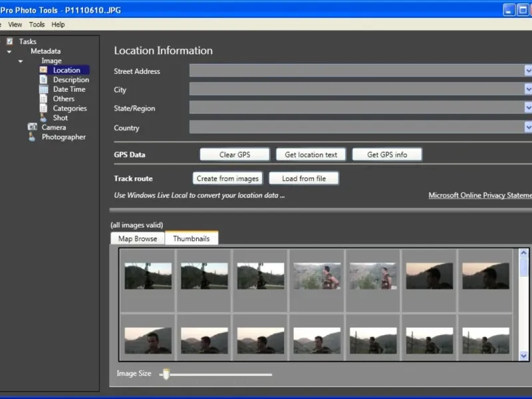
Task: Click the Tasks checklist icon
Action: pos(10,41)
